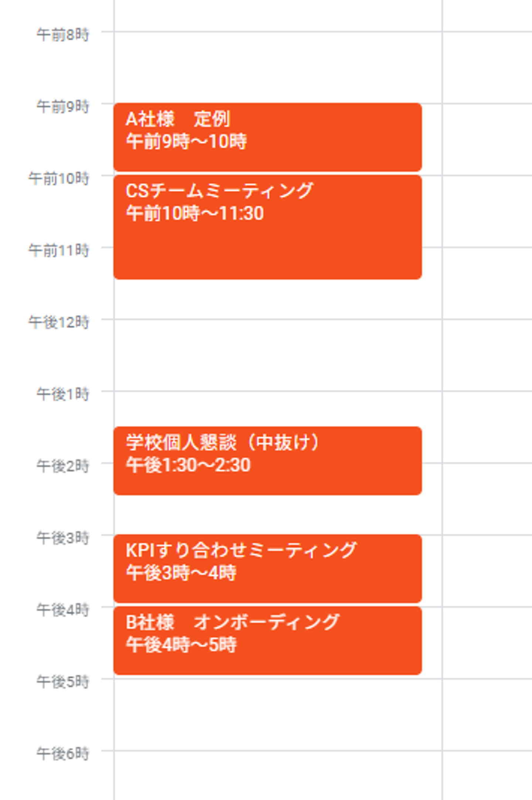532x800 pixels.
Task: Click the 午前8時 time label
Action: tap(63, 35)
